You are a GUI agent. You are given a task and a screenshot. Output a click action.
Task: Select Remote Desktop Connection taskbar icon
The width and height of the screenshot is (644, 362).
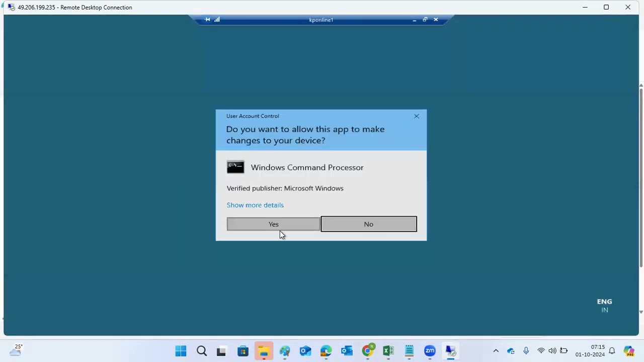tap(450, 351)
